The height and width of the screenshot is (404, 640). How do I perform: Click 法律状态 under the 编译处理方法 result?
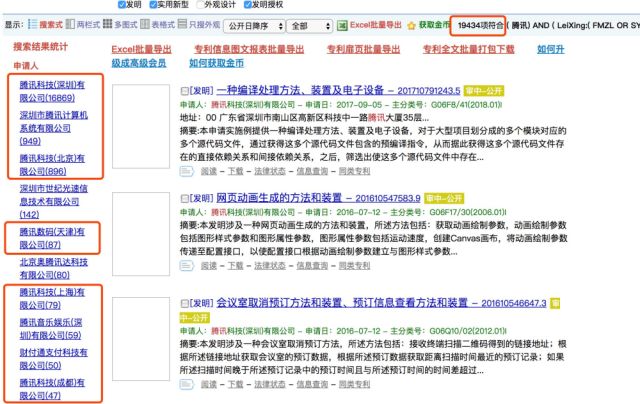click(x=270, y=171)
